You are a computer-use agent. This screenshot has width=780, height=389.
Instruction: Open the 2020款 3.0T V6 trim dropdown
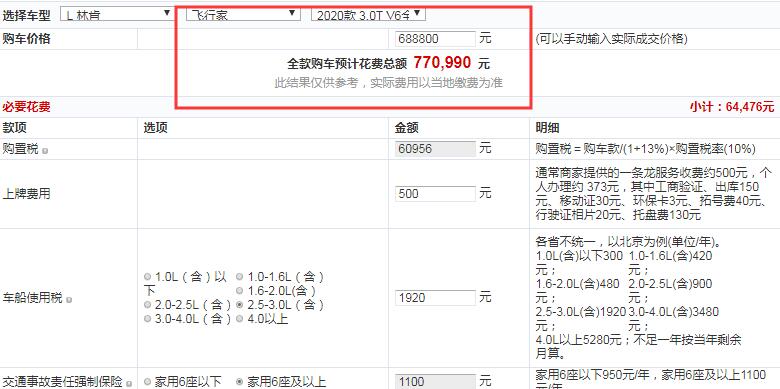click(368, 14)
